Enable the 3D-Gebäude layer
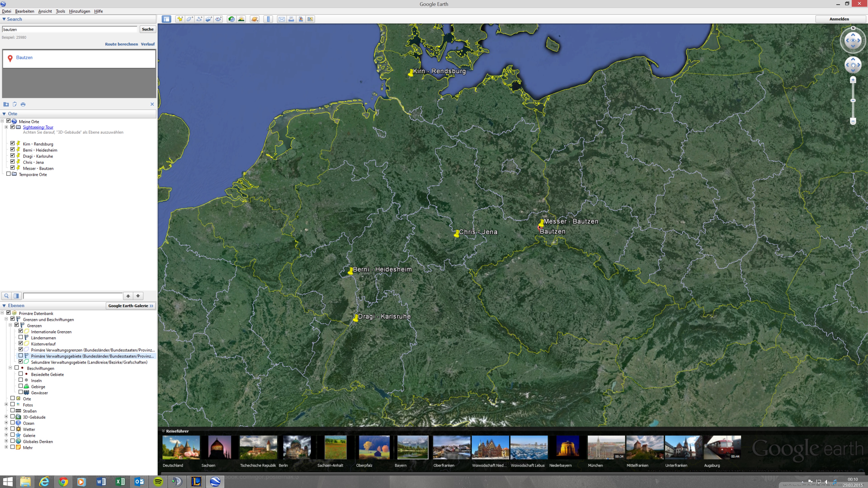The image size is (868, 488). [x=12, y=417]
